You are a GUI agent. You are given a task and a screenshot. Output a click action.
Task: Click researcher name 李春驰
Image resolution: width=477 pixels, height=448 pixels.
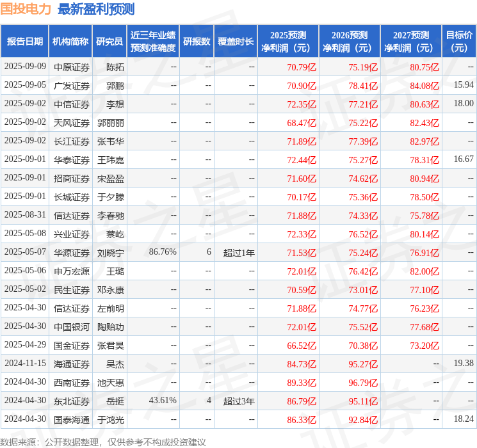(x=111, y=216)
